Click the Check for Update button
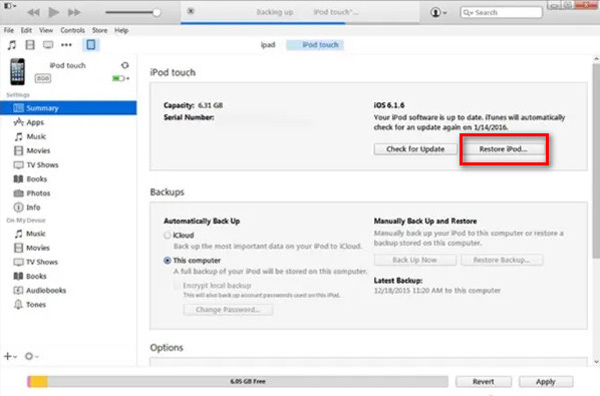 (415, 149)
